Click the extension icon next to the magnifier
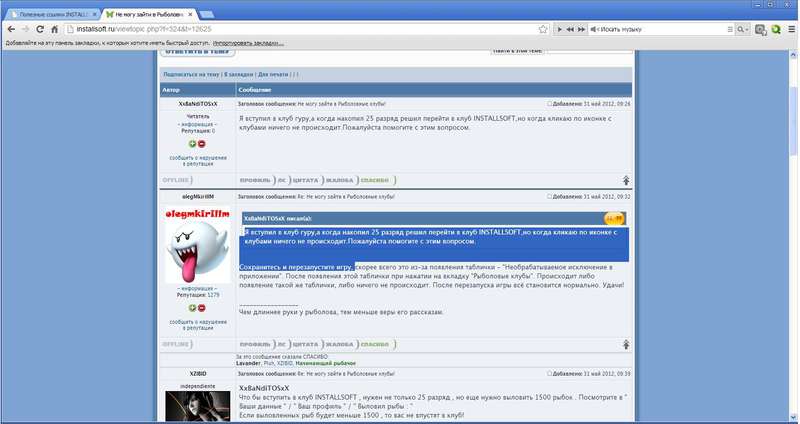This screenshot has width=800, height=424. click(x=761, y=30)
